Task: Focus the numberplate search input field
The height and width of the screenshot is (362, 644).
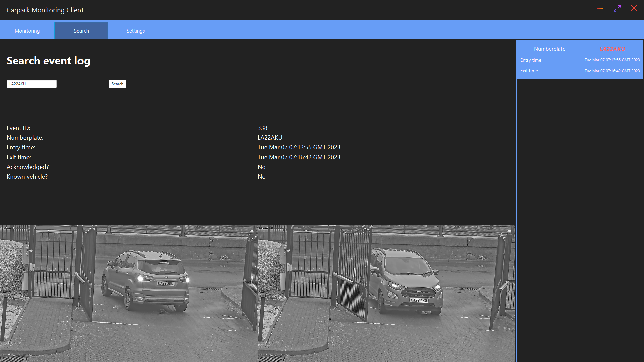Action: 32,84
